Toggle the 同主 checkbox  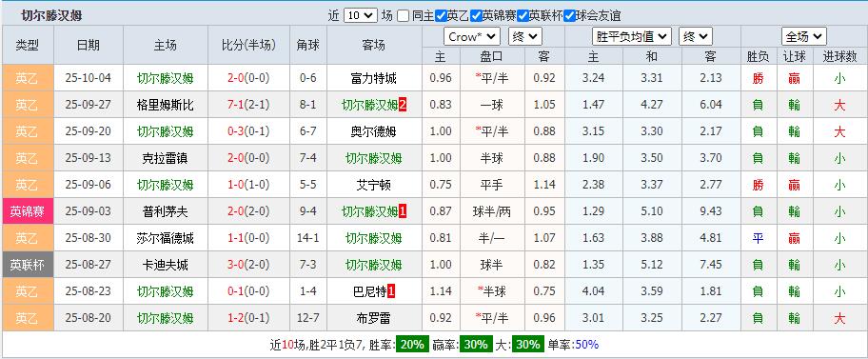click(x=404, y=15)
